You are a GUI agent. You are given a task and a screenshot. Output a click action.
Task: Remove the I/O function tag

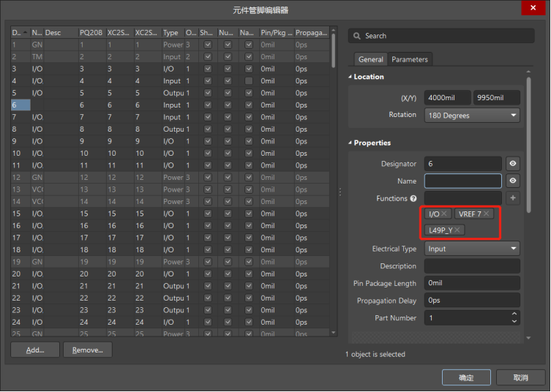[444, 214]
